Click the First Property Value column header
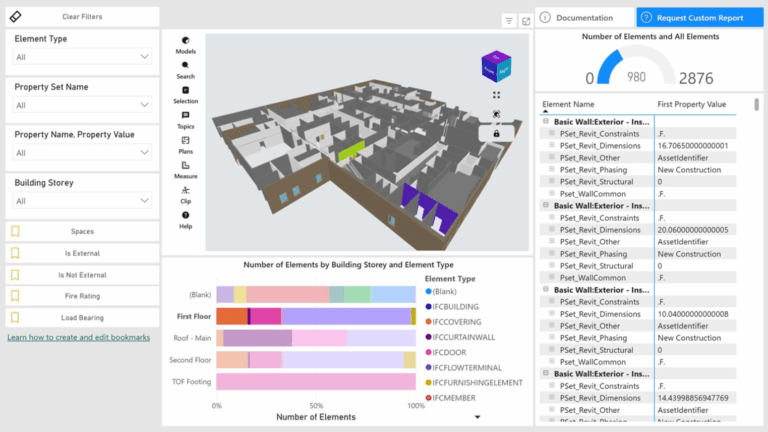This screenshot has width=768, height=432. [692, 104]
